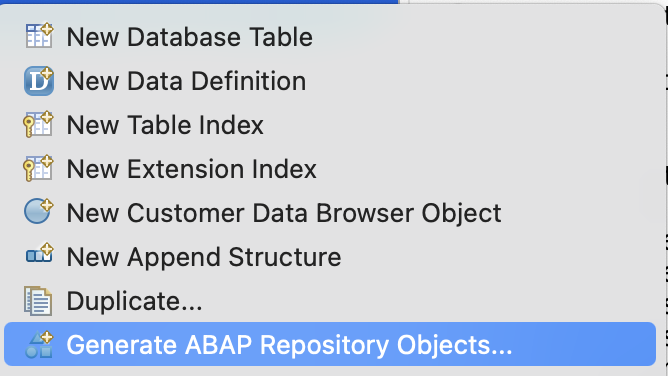
Task: Choose New Data Definition from the menu
Action: pos(186,81)
